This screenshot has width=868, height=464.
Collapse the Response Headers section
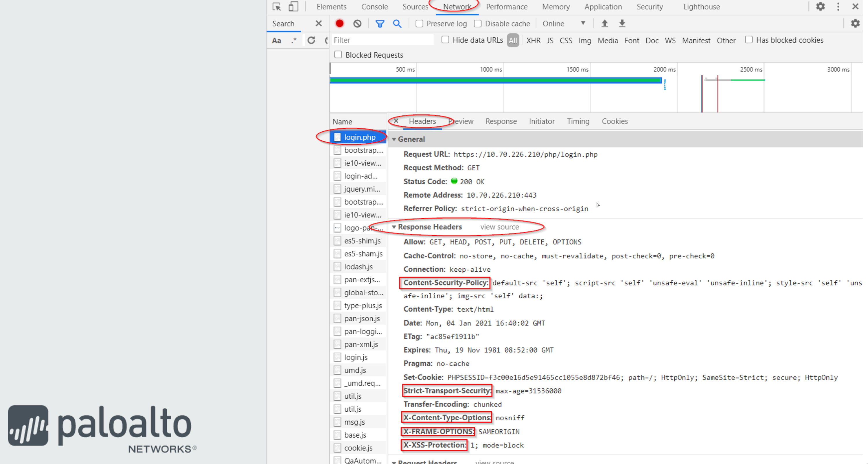394,227
